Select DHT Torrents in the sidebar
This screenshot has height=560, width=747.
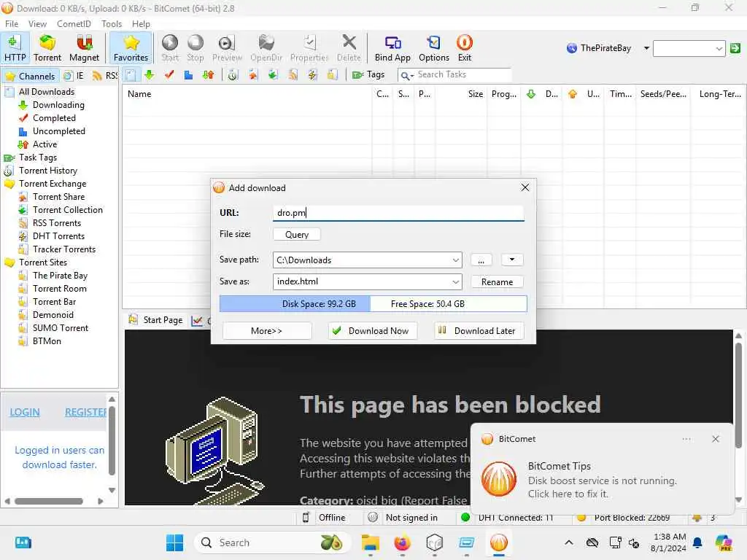click(58, 236)
